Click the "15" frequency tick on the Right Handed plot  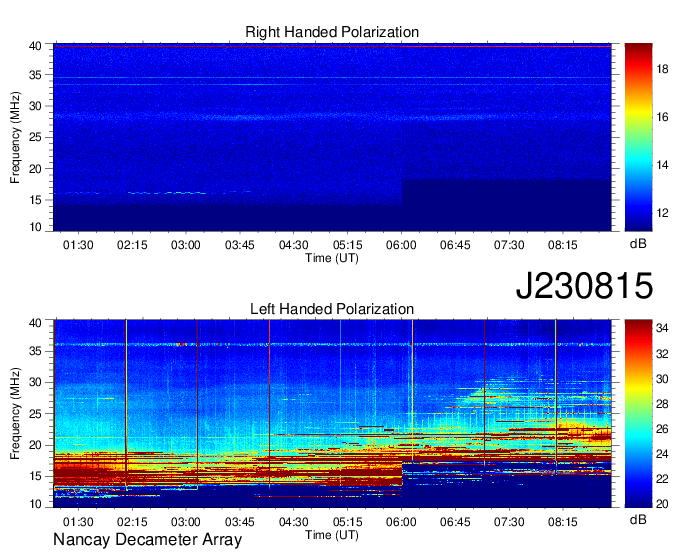pyautogui.click(x=35, y=200)
